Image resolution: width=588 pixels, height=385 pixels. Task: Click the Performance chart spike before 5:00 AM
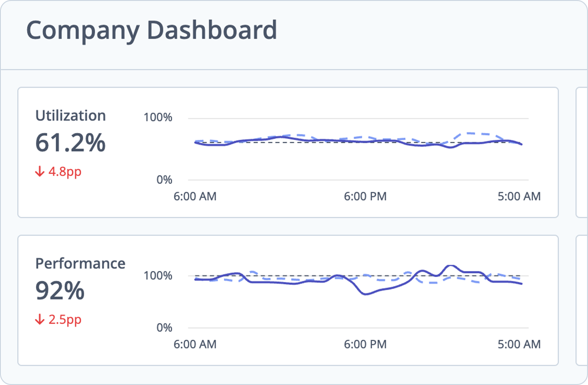tap(450, 266)
